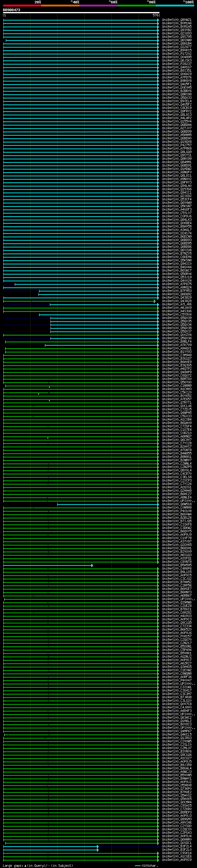Image resolution: width=197 pixels, height=868 pixels.
Task: Select hit label UniRef100_B8GAL4
Action: (x=176, y=769)
